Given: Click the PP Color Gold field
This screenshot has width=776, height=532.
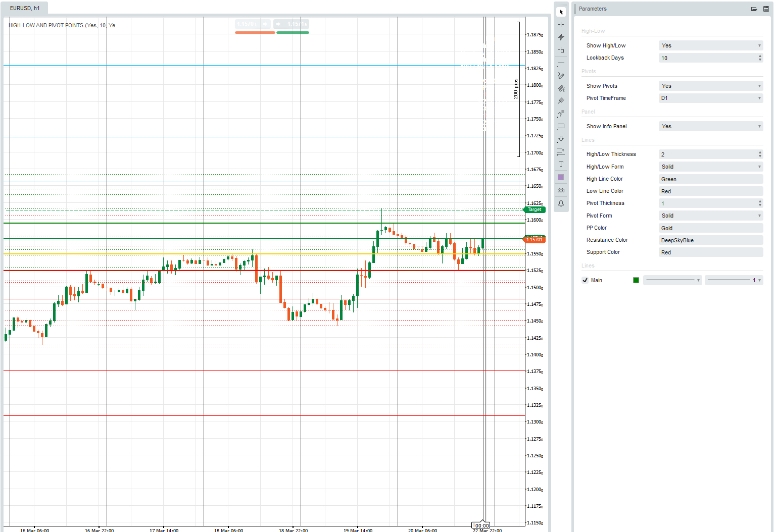Looking at the screenshot, I should [x=711, y=228].
